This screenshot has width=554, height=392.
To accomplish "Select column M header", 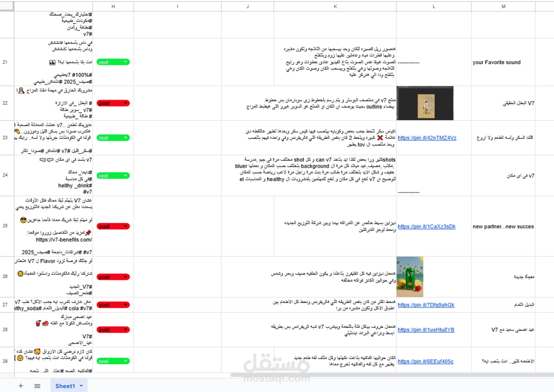I will (503, 6).
